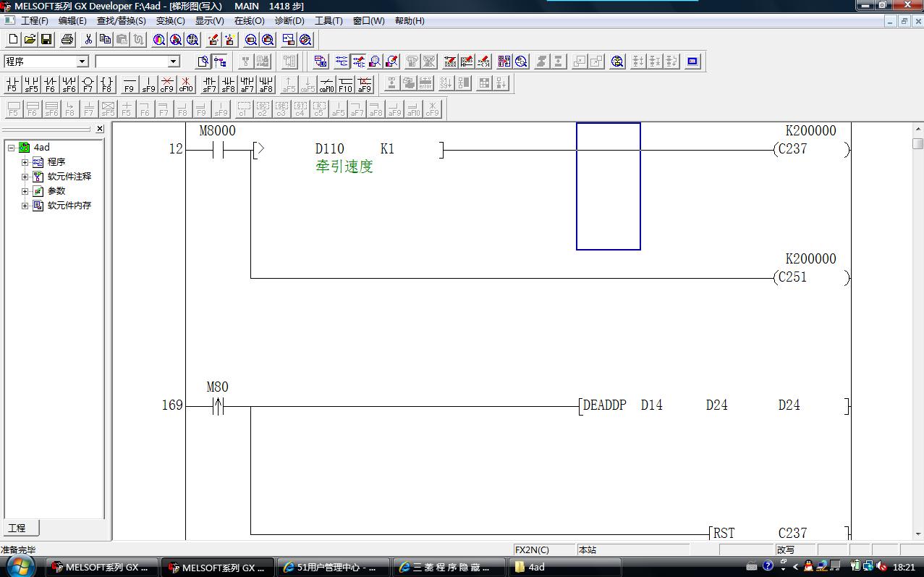Insert an output coil (F7)
Viewport: 924px width, 577px height.
[x=88, y=84]
